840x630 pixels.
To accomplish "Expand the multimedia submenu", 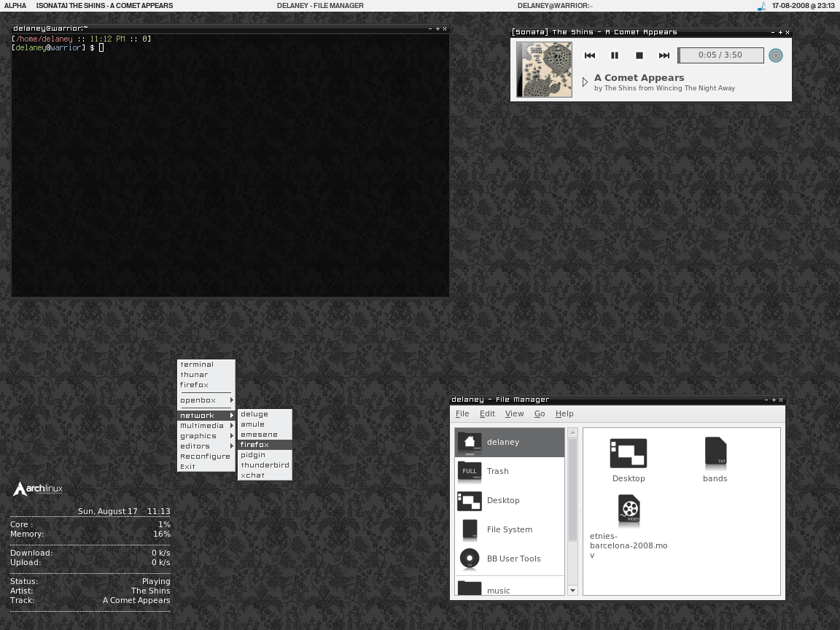I will tap(206, 425).
